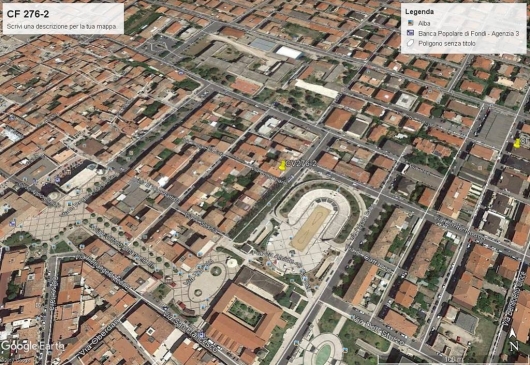530x365 pixels.
Task: Click the oval arena in the amphitheater
Action: pos(311,227)
